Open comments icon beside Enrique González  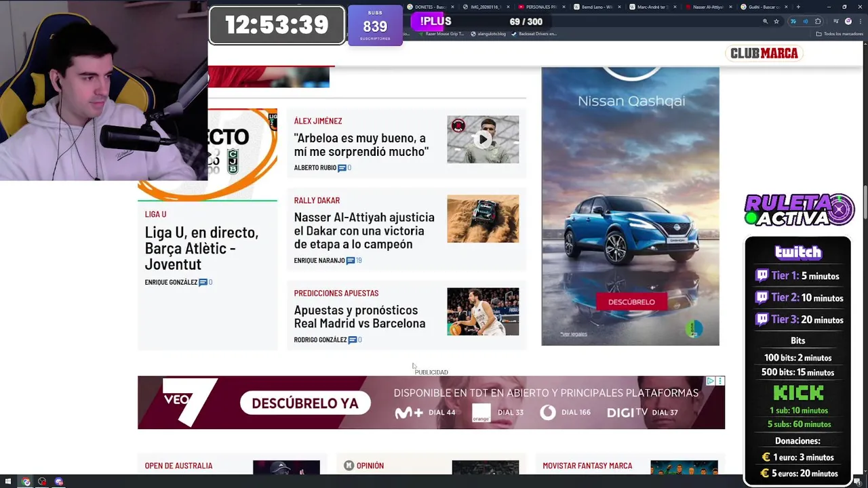point(203,283)
